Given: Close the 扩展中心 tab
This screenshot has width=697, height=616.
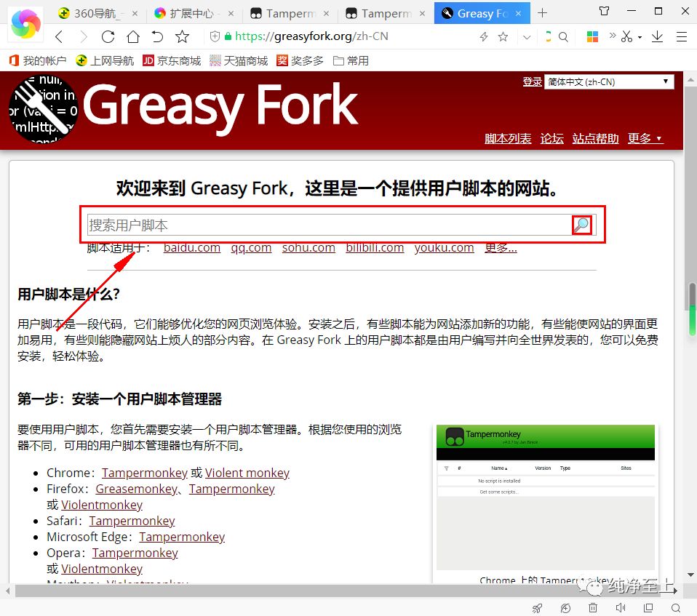Looking at the screenshot, I should pos(231,13).
